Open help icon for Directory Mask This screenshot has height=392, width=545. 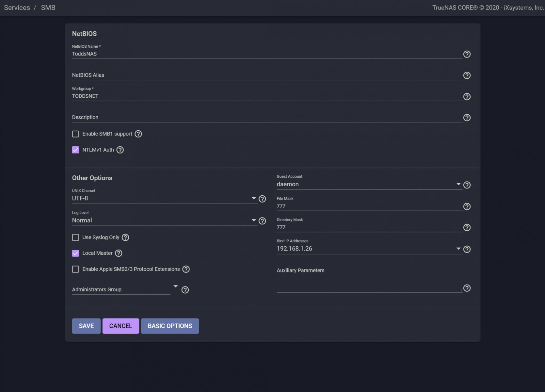point(467,227)
